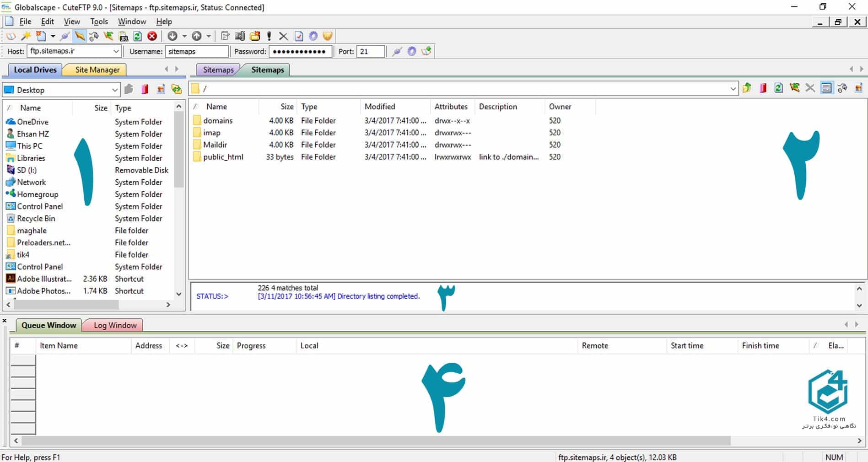Viewport: 868px width, 462px height.
Task: Click the Rename icon in toolbar
Action: pyautogui.click(x=240, y=36)
